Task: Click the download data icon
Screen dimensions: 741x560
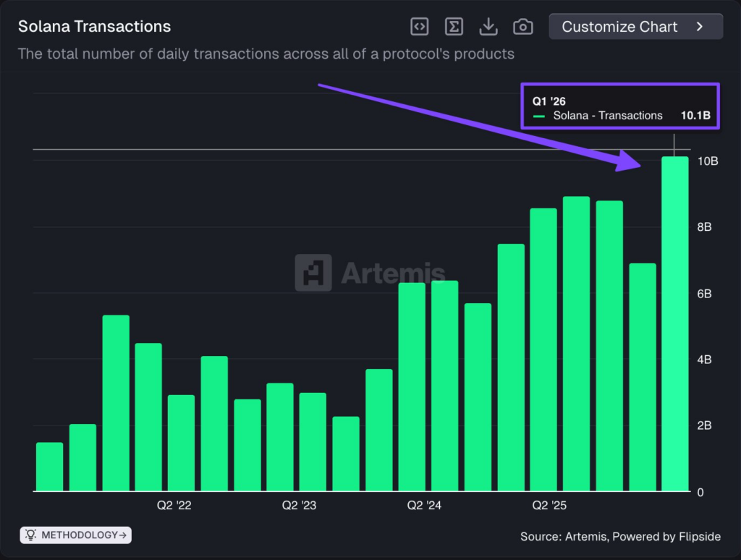Action: [488, 26]
